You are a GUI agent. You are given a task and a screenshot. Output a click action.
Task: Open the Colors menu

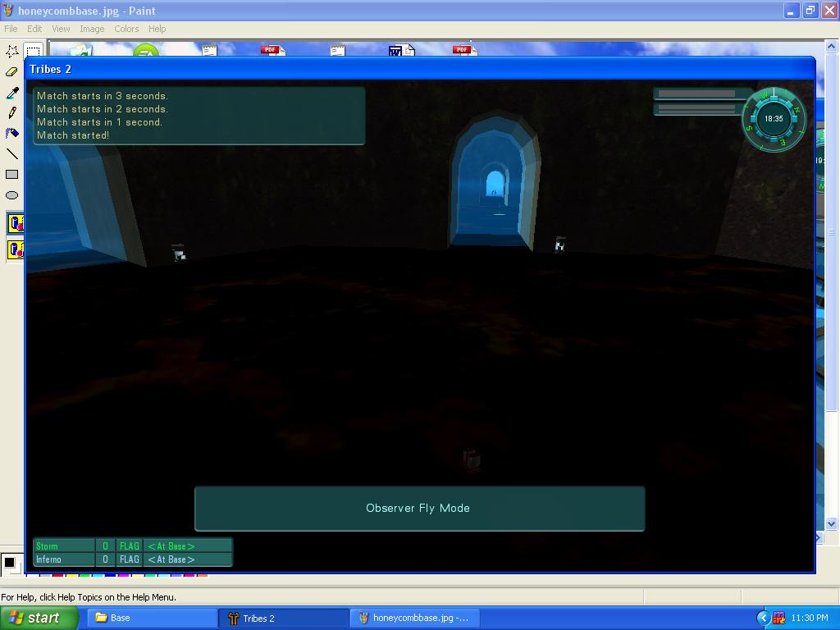pos(126,29)
